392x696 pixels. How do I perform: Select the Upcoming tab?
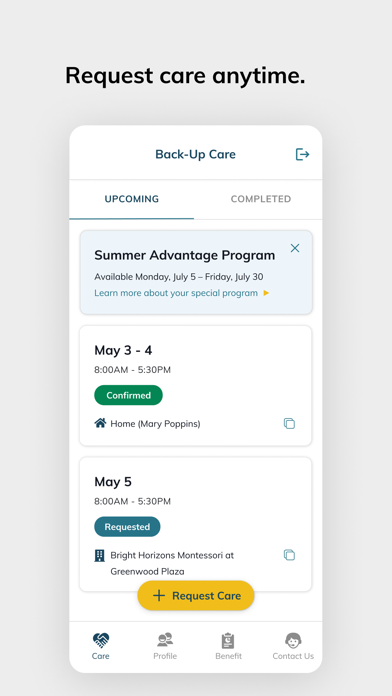coord(131,199)
